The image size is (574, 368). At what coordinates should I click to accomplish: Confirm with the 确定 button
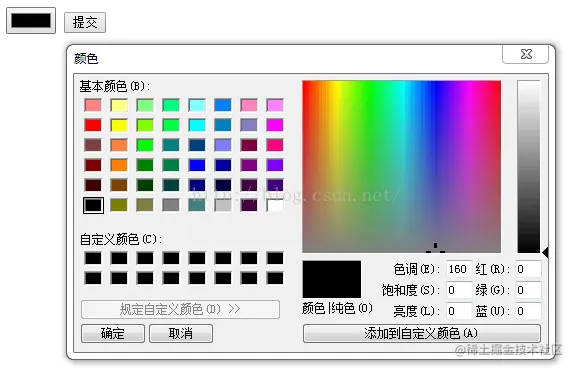click(x=113, y=333)
